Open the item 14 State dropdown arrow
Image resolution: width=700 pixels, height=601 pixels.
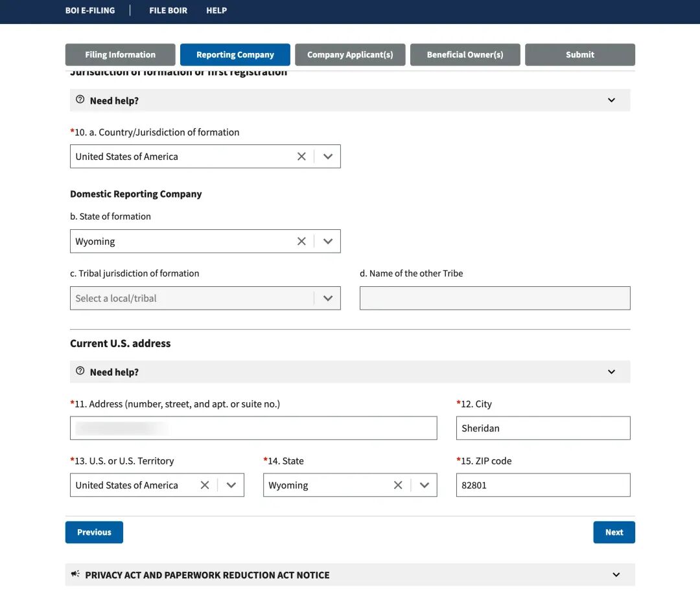click(425, 486)
